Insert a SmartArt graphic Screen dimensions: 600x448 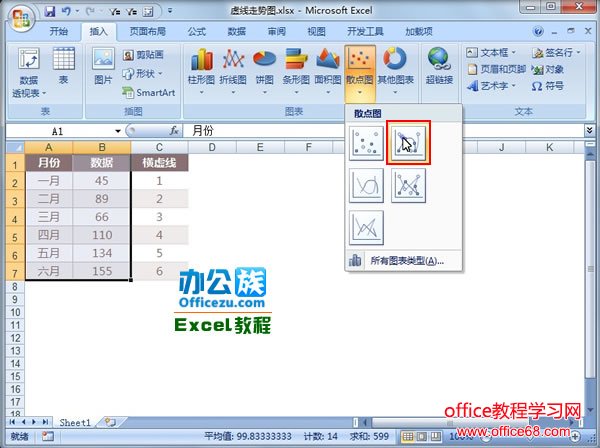pos(149,92)
